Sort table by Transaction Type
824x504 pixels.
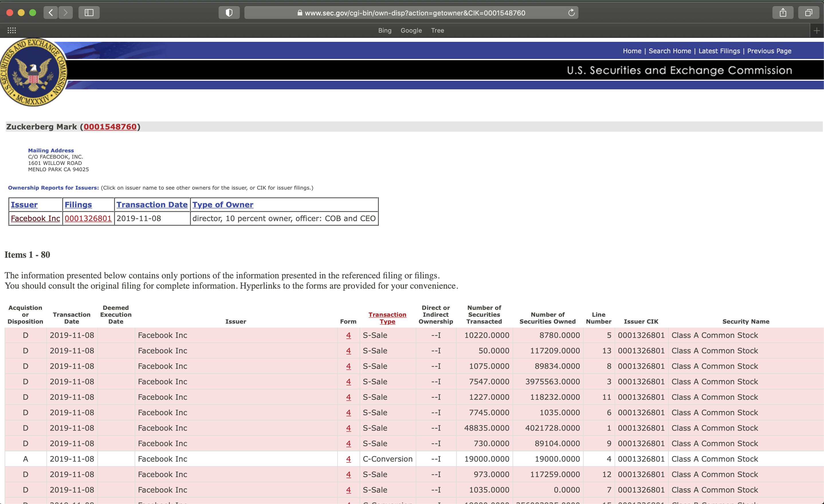tap(387, 318)
